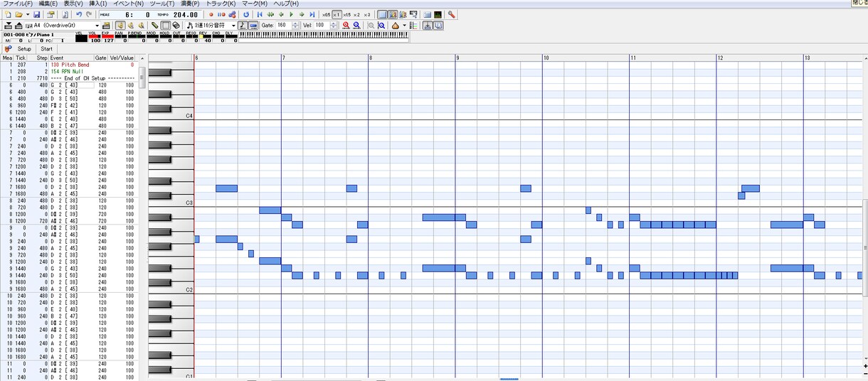
Task: Open a file with the folder icon
Action: tap(18, 14)
